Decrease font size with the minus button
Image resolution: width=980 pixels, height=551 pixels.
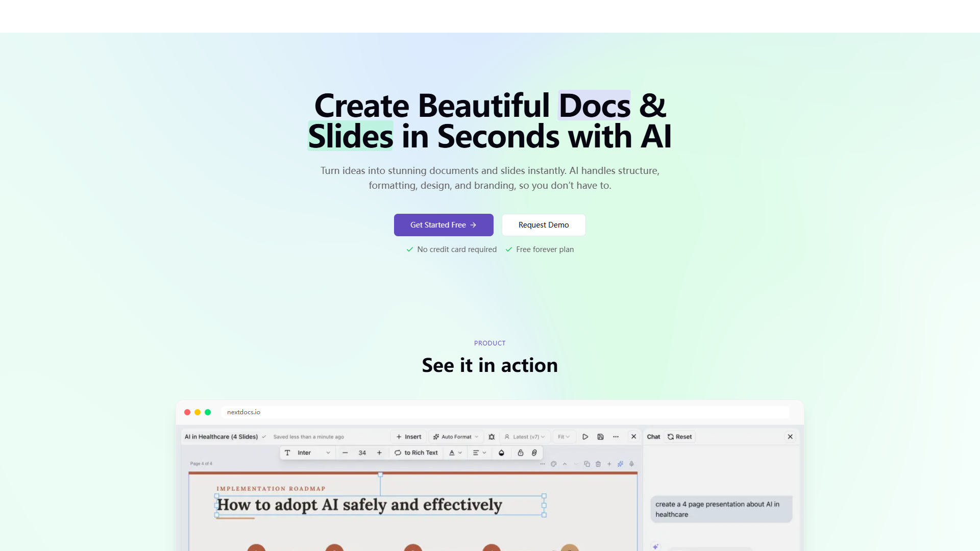click(345, 453)
